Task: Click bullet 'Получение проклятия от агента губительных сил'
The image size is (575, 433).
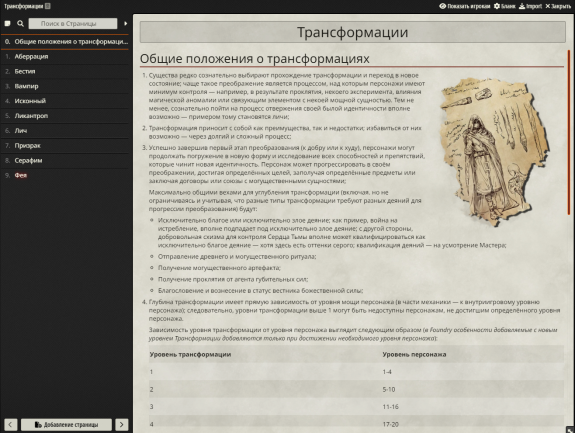Action: tap(233, 279)
